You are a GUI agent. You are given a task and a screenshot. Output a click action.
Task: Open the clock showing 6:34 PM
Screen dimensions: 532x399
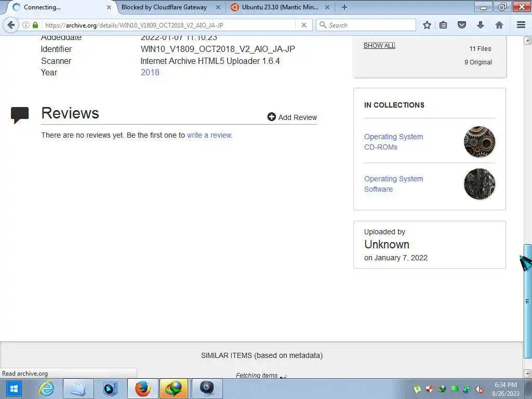tap(506, 389)
